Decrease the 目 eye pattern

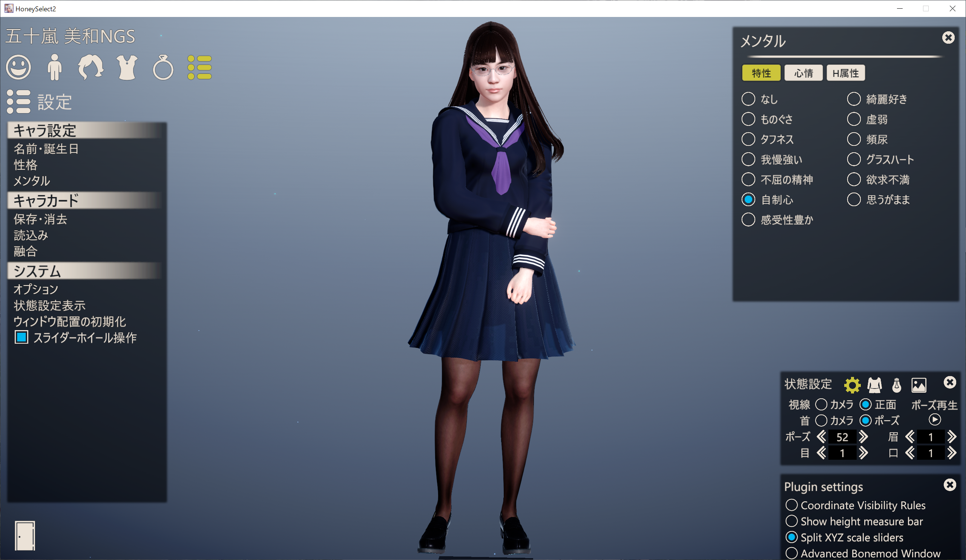coord(821,453)
